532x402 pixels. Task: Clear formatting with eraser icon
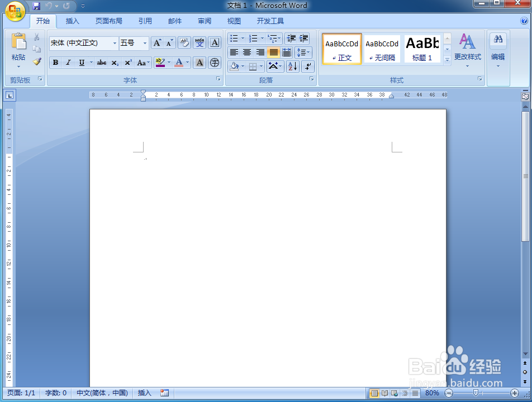point(184,43)
